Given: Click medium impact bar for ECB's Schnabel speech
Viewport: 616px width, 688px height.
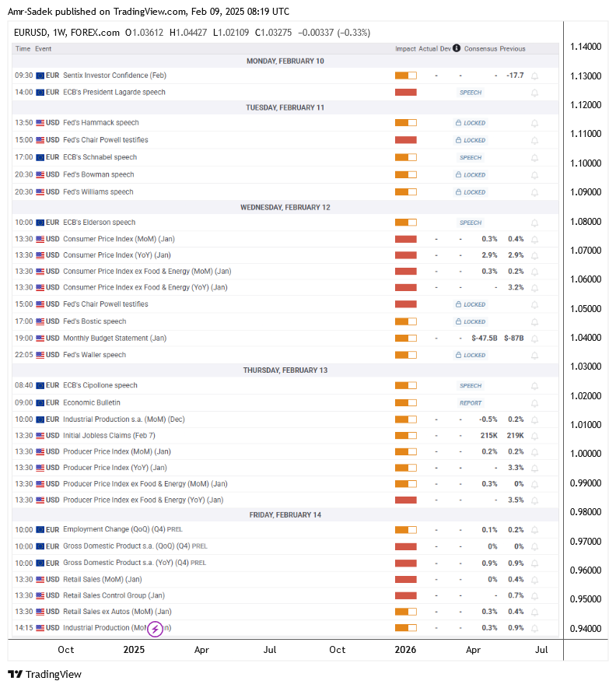Looking at the screenshot, I should coord(405,157).
